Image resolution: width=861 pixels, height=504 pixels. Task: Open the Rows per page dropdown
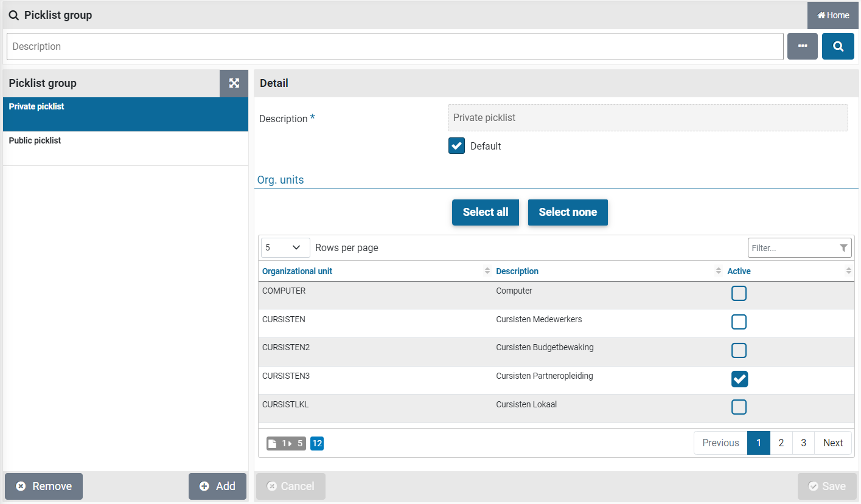285,247
